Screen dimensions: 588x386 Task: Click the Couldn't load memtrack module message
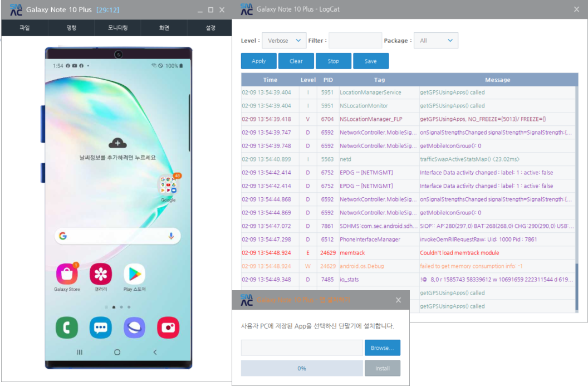(459, 253)
